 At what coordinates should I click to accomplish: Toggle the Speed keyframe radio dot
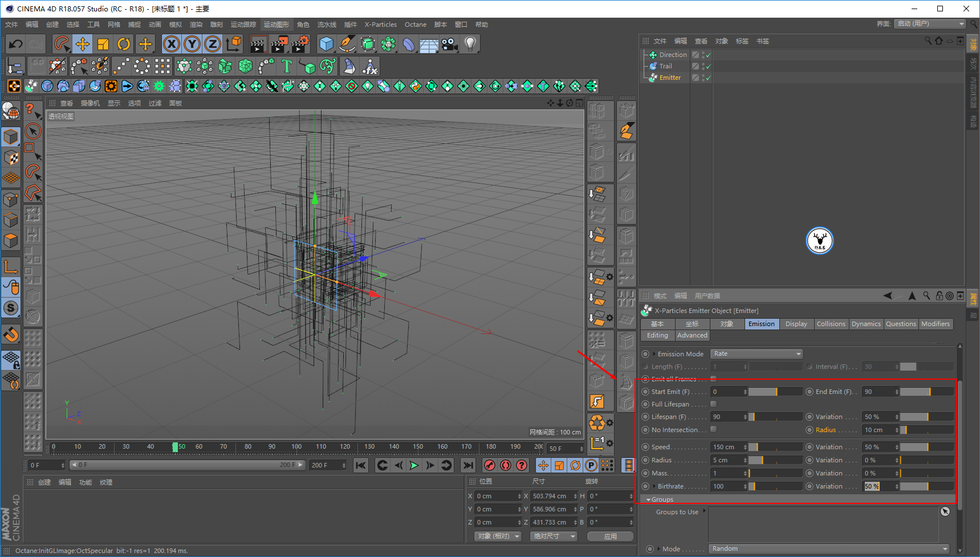pyautogui.click(x=645, y=447)
